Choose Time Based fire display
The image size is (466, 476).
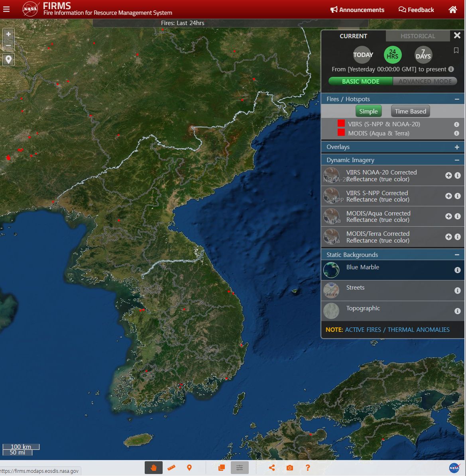(411, 112)
